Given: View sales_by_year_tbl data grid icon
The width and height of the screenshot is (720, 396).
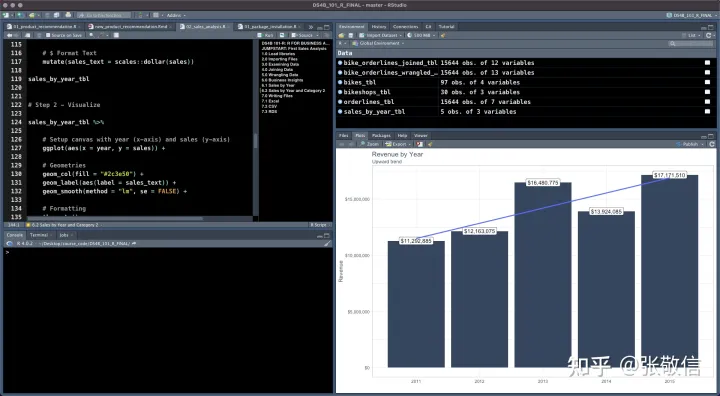Looking at the screenshot, I should coord(707,111).
